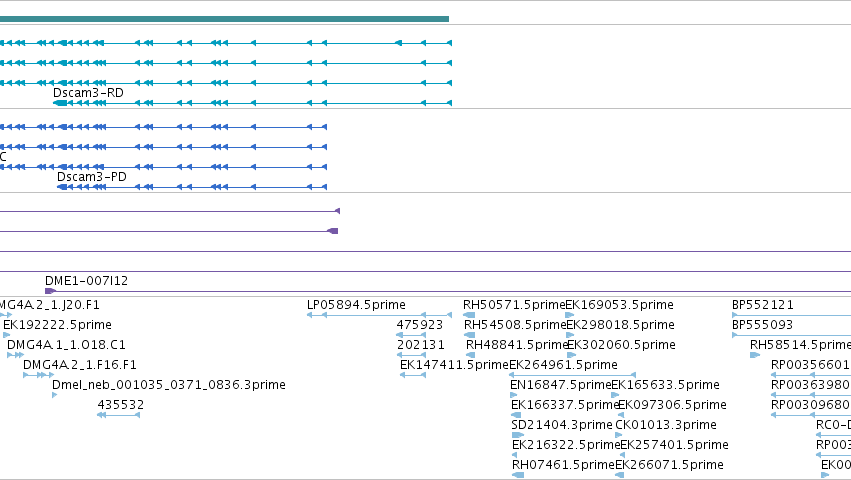Image resolution: width=851 pixels, height=480 pixels.
Task: Click the EN16847.5prime label
Action: [561, 385]
